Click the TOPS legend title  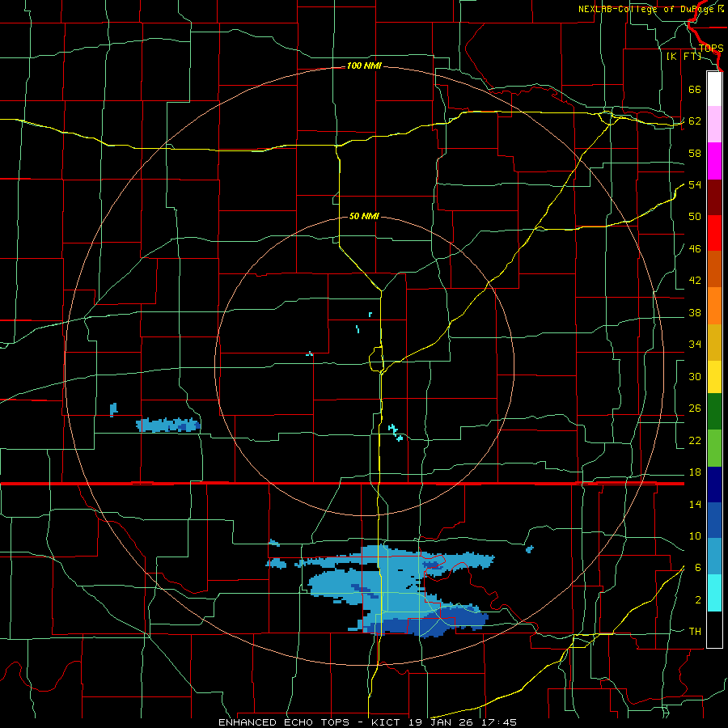(711, 48)
